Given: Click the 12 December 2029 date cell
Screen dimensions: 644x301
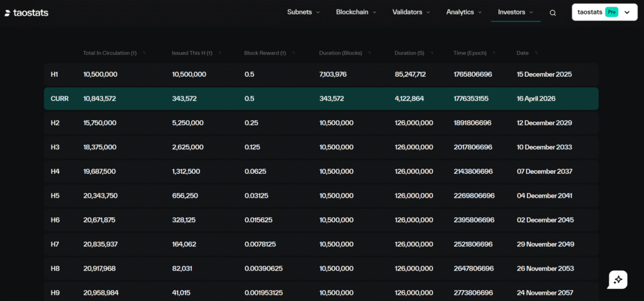Looking at the screenshot, I should pyautogui.click(x=544, y=123).
